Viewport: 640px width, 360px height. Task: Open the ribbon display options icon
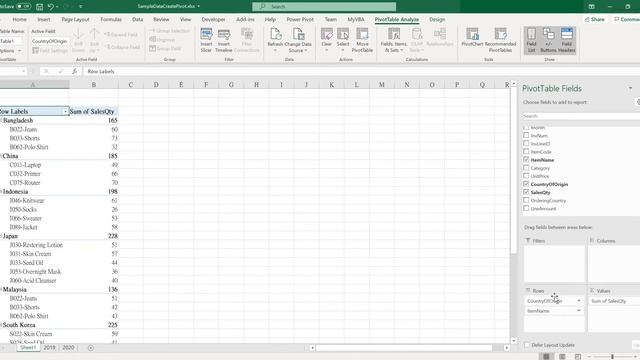591,7
